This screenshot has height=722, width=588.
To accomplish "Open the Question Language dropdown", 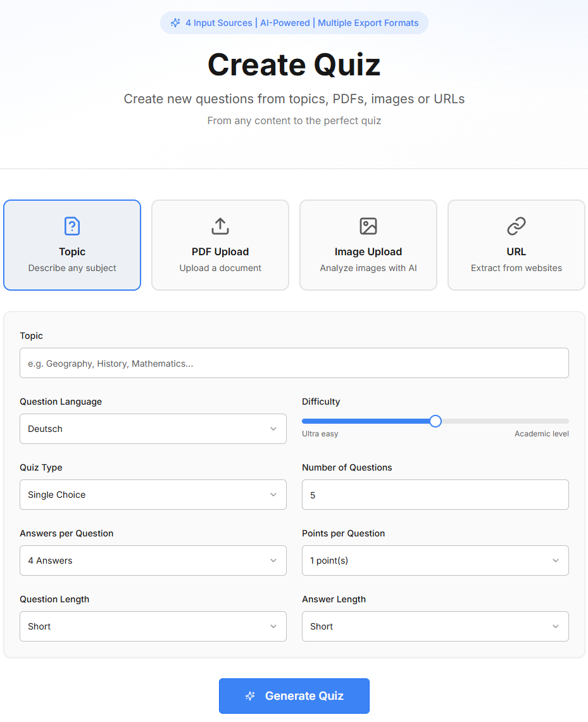I will [x=153, y=429].
